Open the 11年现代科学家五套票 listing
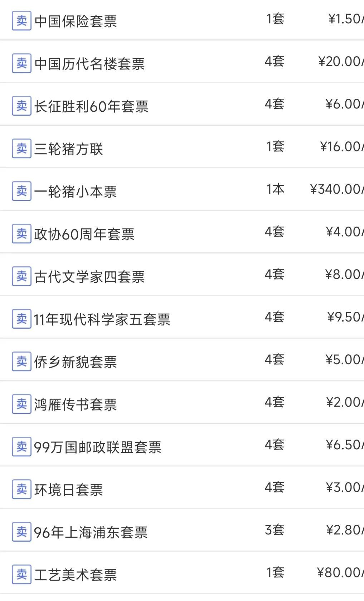The width and height of the screenshot is (364, 601). 102,319
